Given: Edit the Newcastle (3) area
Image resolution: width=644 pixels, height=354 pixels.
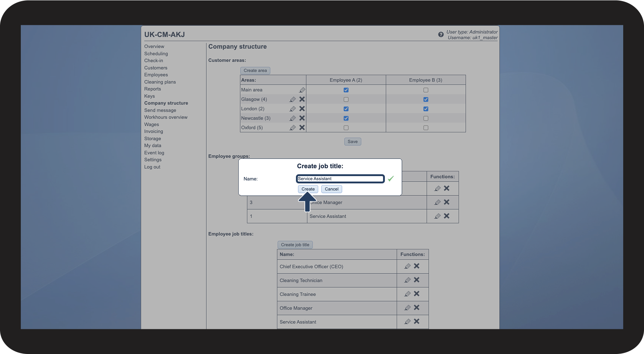Looking at the screenshot, I should (293, 118).
